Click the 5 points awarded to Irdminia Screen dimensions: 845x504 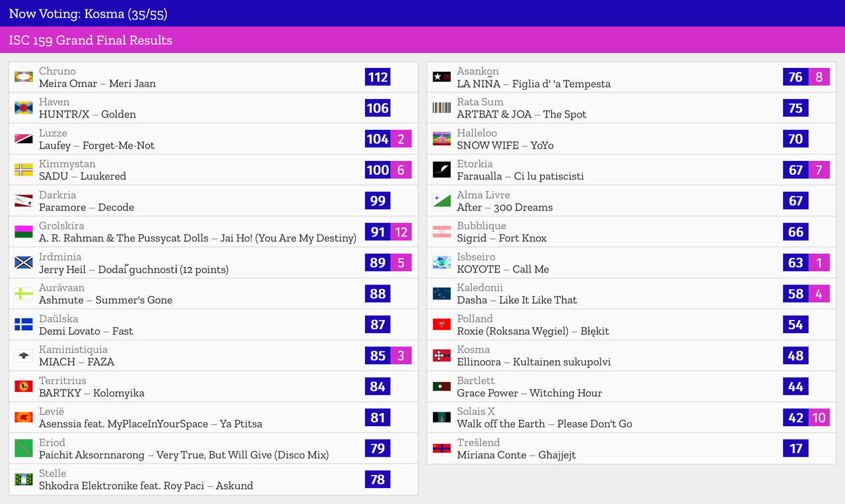401,263
